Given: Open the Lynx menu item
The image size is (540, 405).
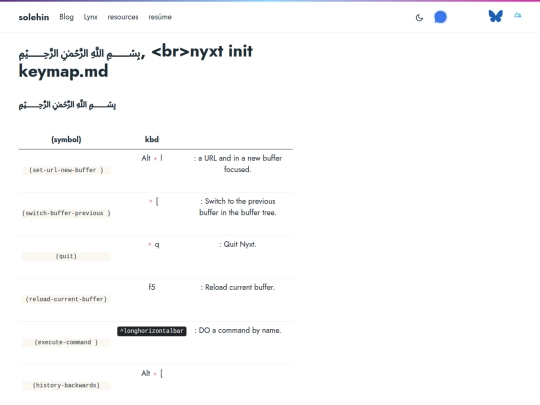Looking at the screenshot, I should [x=91, y=17].
